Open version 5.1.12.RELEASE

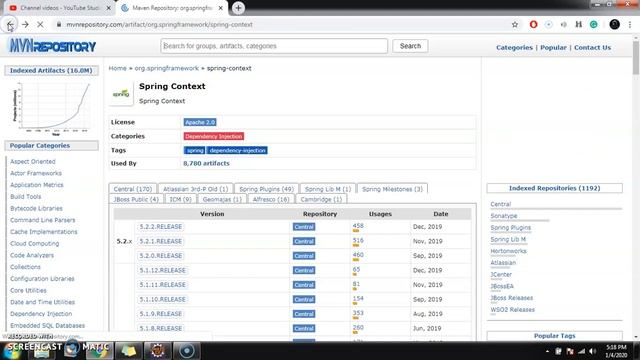[162, 270]
